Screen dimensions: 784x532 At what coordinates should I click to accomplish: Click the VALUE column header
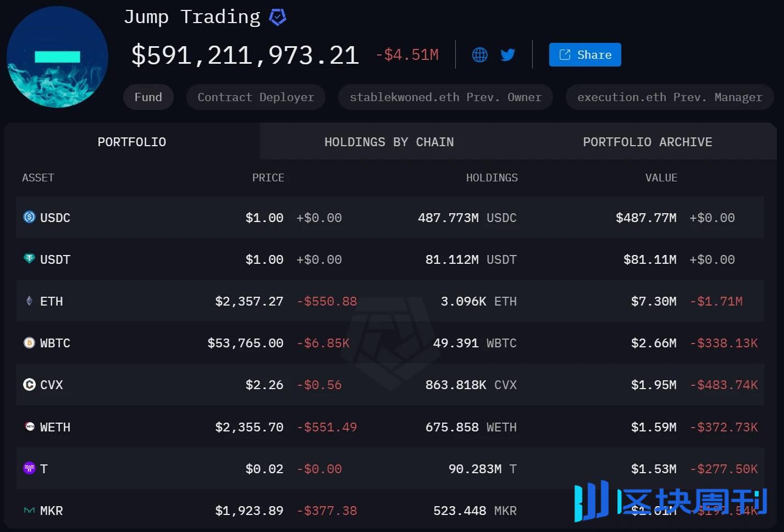pyautogui.click(x=661, y=178)
